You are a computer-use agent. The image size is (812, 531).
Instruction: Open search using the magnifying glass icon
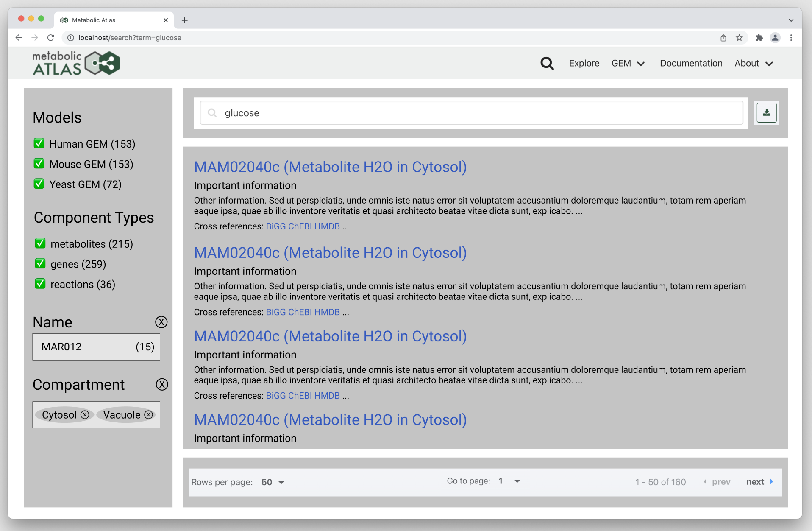pyautogui.click(x=547, y=63)
